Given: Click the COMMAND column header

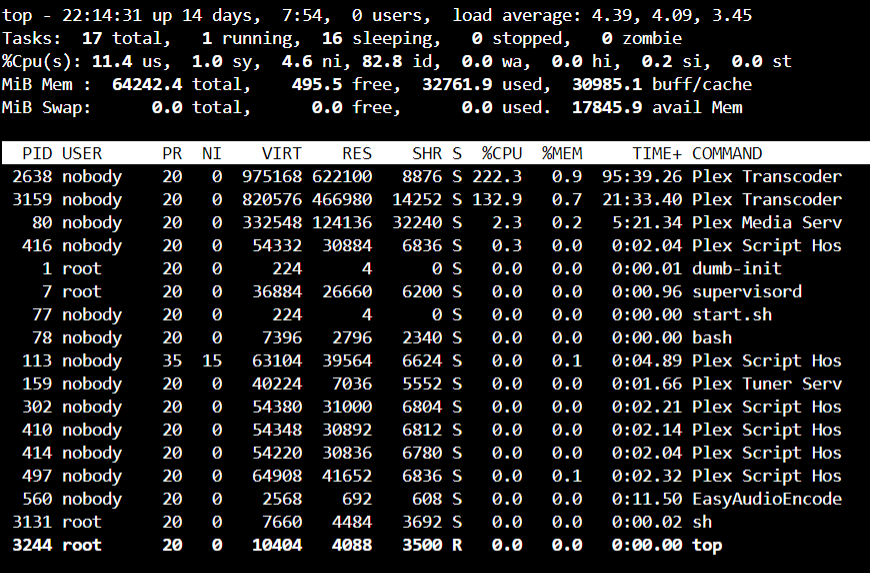Looking at the screenshot, I should click(727, 153).
